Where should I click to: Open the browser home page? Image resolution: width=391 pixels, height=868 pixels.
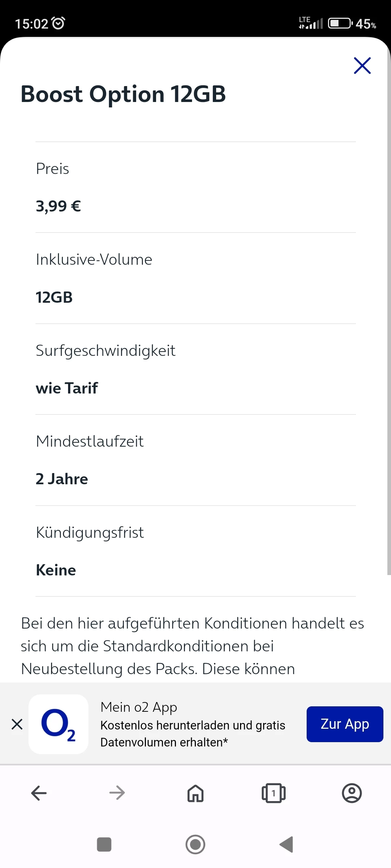pos(195,793)
